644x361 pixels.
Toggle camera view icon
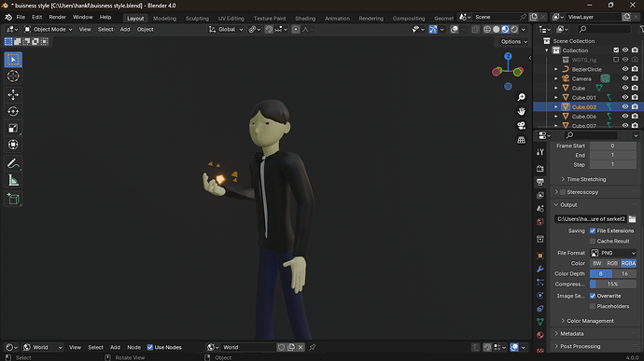pyautogui.click(x=521, y=126)
